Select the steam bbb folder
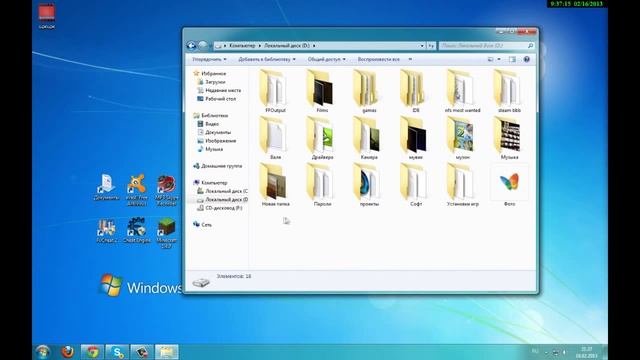Viewport: 640px width, 360px height. pyautogui.click(x=509, y=91)
